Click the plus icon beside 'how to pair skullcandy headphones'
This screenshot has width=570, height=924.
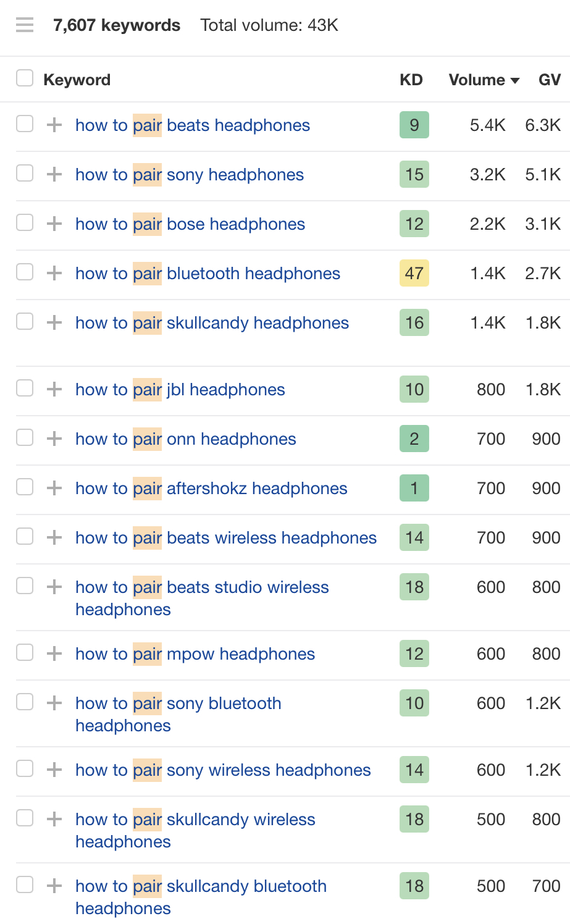tap(54, 322)
